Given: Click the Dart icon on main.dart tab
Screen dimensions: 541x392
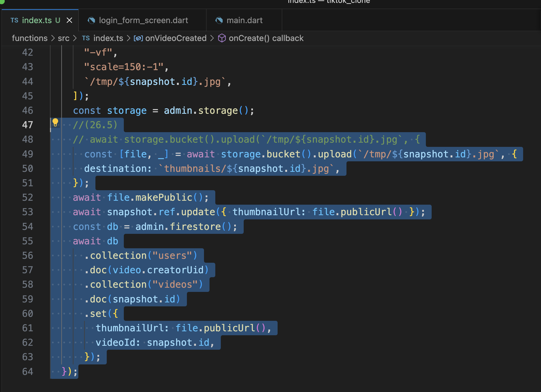Looking at the screenshot, I should [219, 20].
